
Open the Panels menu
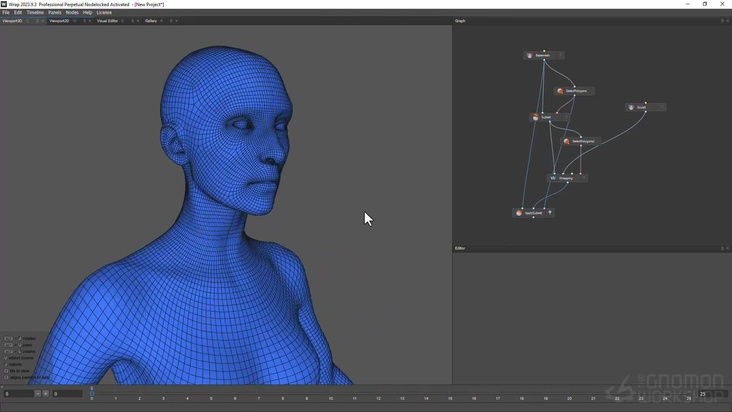55,13
